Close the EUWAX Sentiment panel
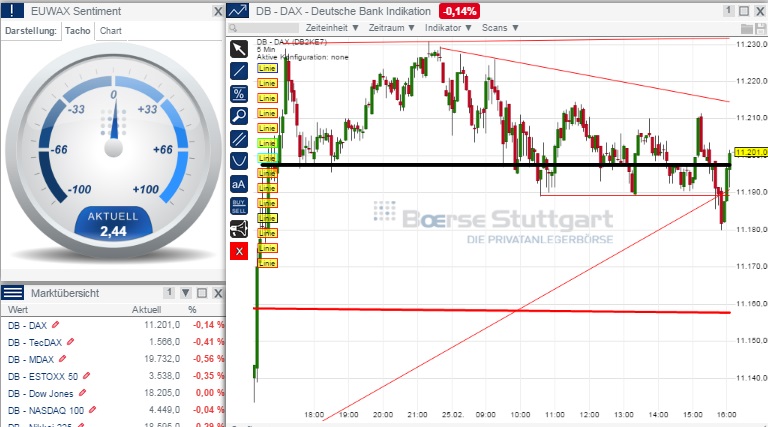Image resolution: width=768 pixels, height=427 pixels. tap(218, 11)
